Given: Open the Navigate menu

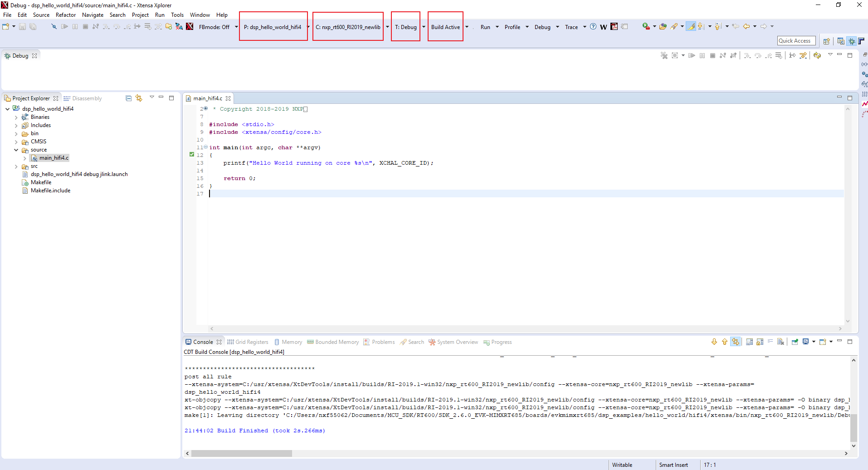Looking at the screenshot, I should point(93,15).
